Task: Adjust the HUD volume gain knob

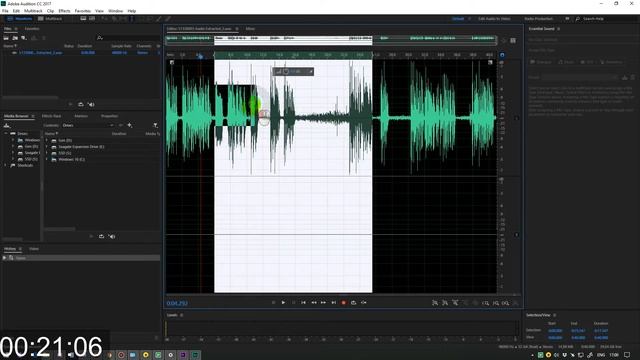Action: click(x=286, y=72)
